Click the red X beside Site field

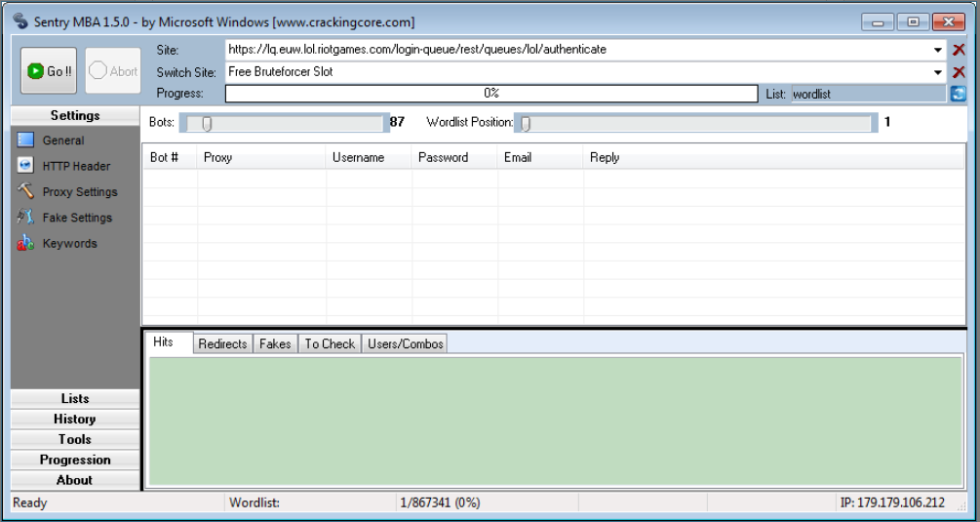(x=959, y=50)
